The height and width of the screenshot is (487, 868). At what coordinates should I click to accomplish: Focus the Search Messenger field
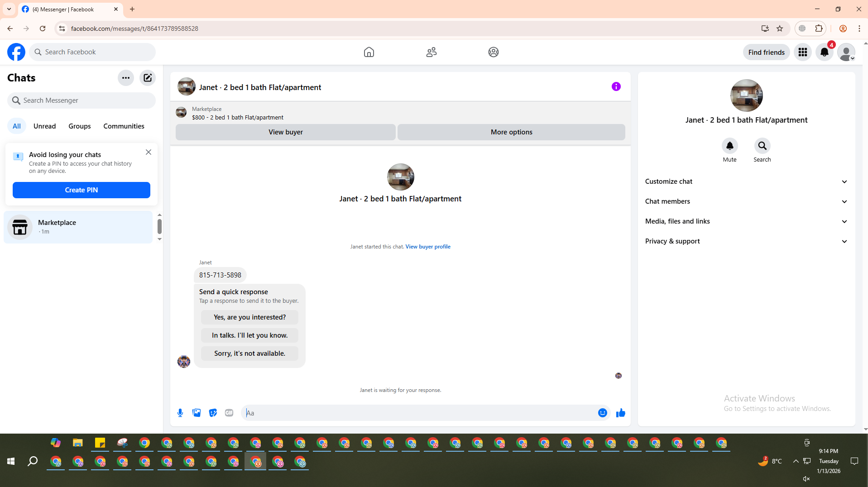coord(82,100)
